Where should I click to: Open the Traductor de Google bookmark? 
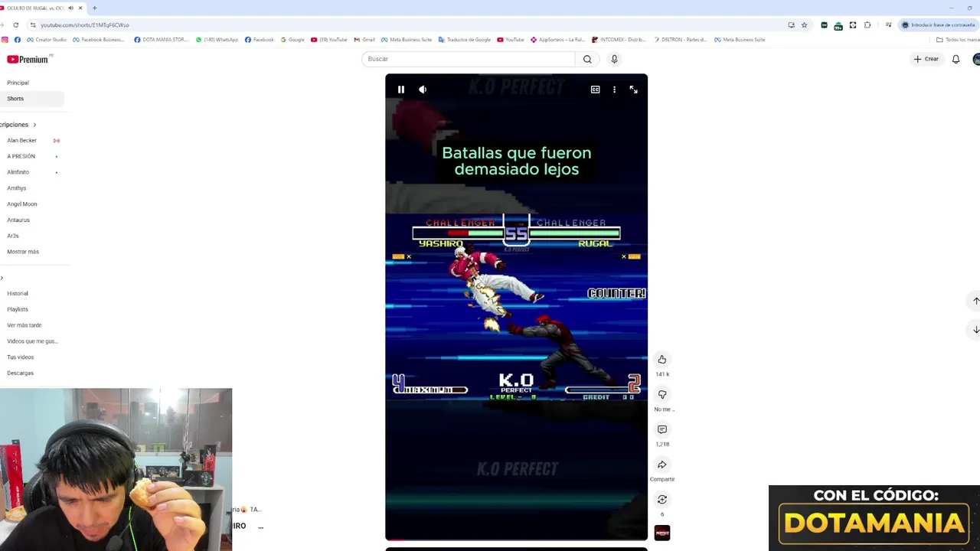click(465, 40)
